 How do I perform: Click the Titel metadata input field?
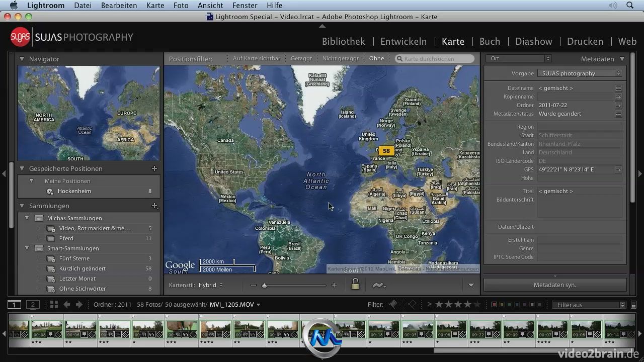click(x=580, y=192)
